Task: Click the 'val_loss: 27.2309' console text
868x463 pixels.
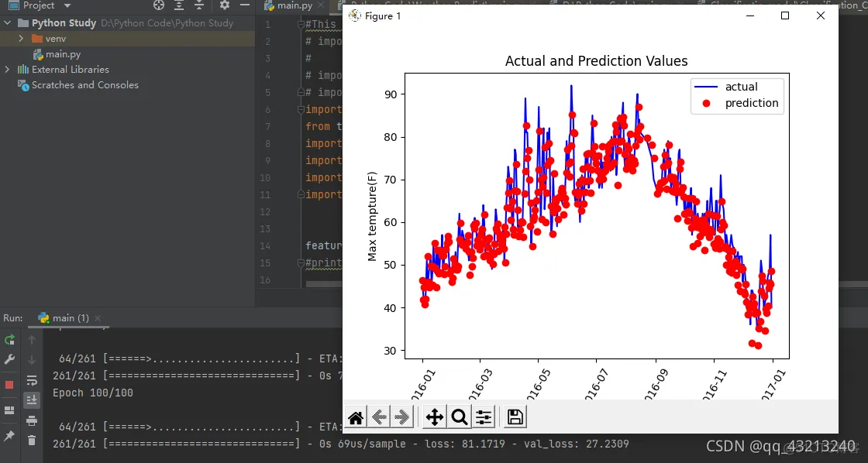Action: (x=573, y=444)
